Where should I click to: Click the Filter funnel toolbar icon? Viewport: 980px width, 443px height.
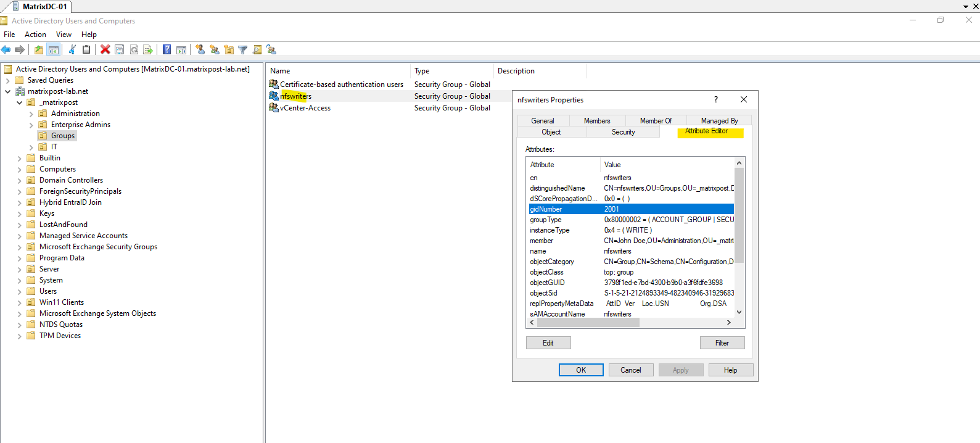[x=243, y=50]
